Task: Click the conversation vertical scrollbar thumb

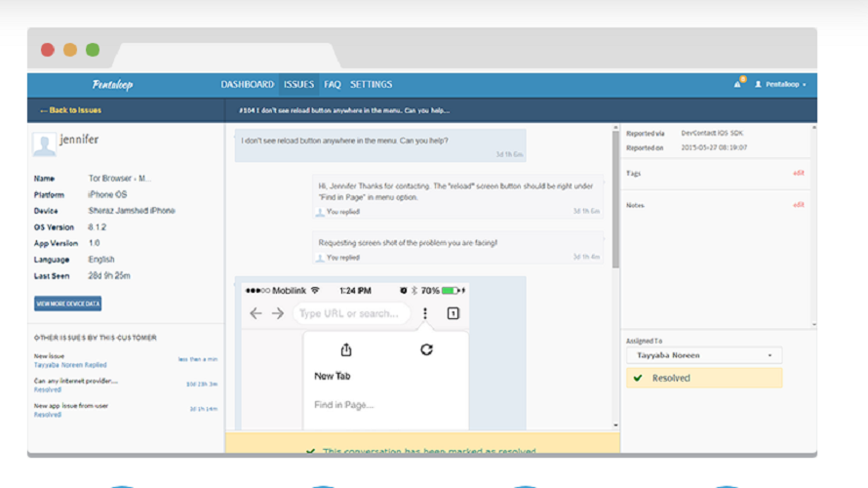Action: click(615, 199)
